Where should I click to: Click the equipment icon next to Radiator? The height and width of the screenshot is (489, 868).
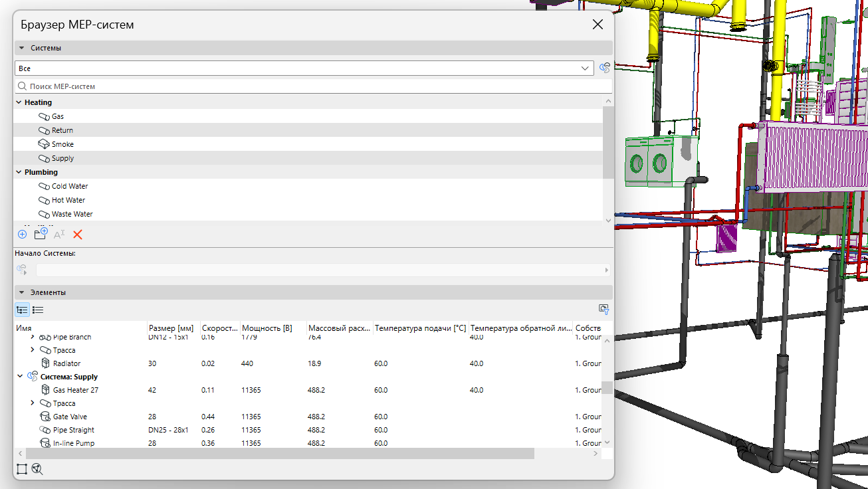(x=46, y=363)
